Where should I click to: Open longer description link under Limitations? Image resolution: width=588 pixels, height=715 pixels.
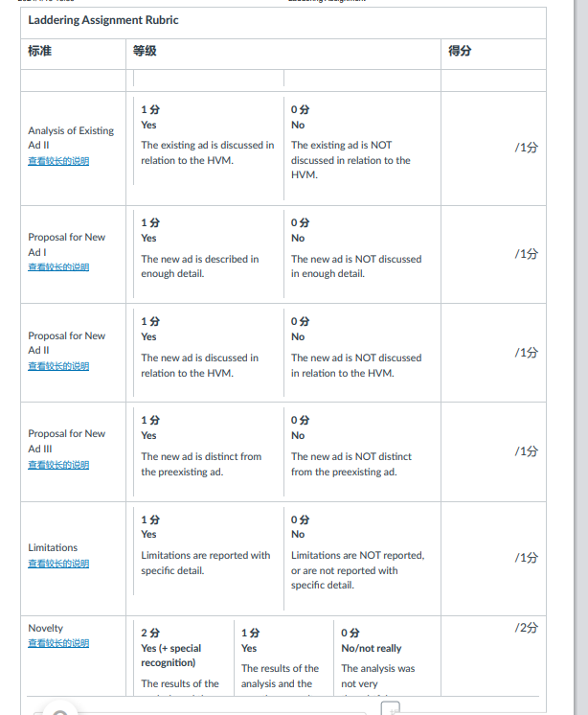click(58, 564)
